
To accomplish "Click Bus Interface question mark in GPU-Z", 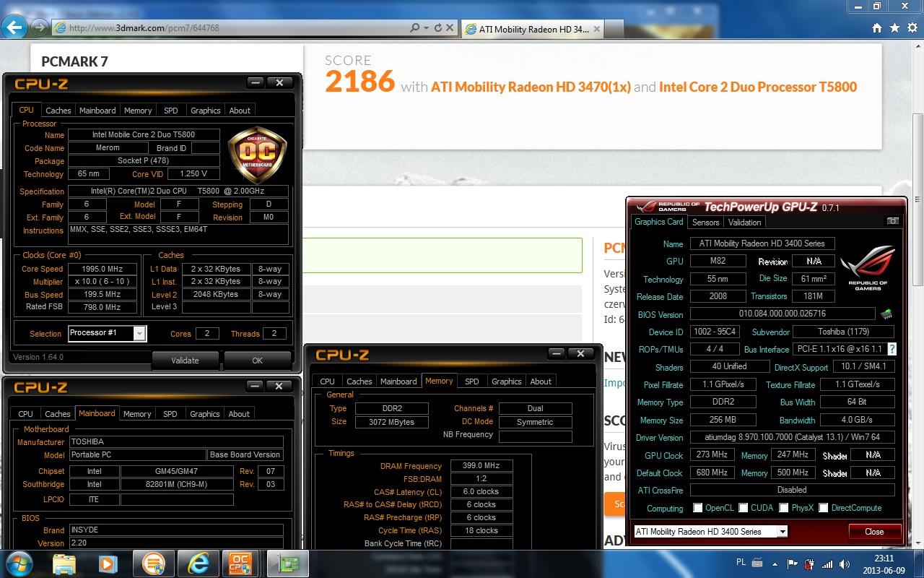I will (x=892, y=349).
